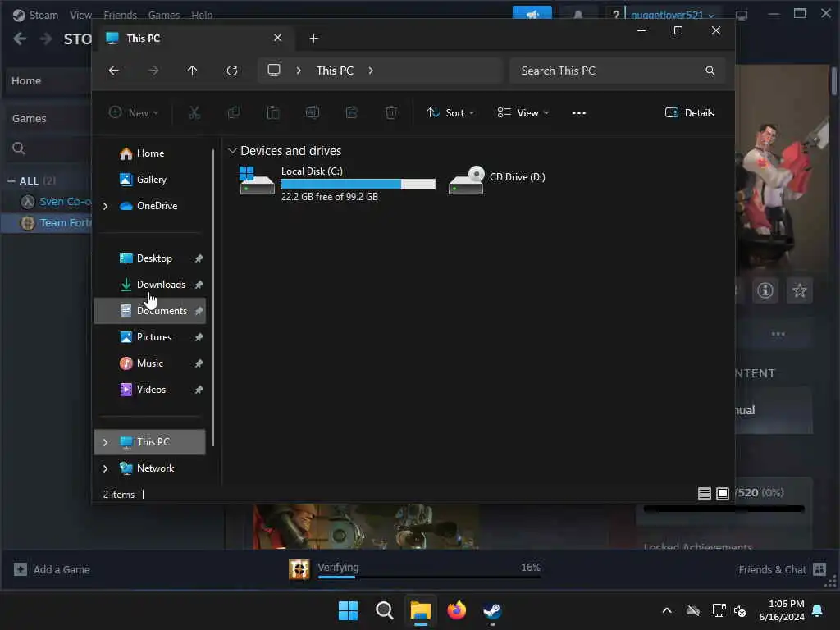
Task: Click the Steam announcements megaphone icon
Action: click(532, 13)
